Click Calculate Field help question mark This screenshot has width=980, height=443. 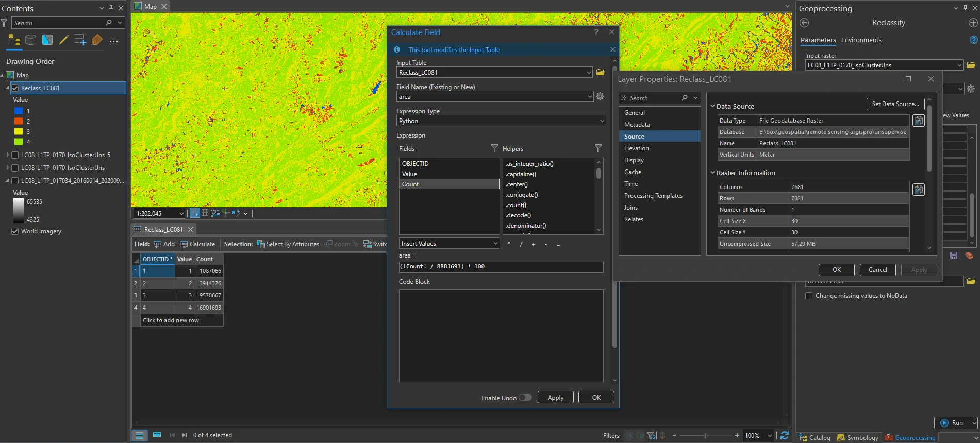596,32
